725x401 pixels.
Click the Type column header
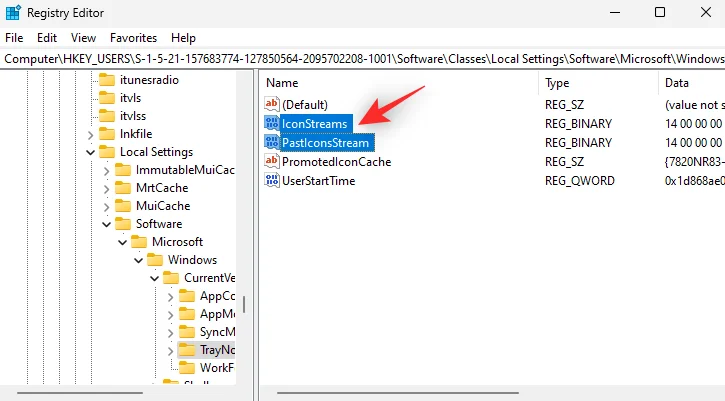[x=557, y=83]
